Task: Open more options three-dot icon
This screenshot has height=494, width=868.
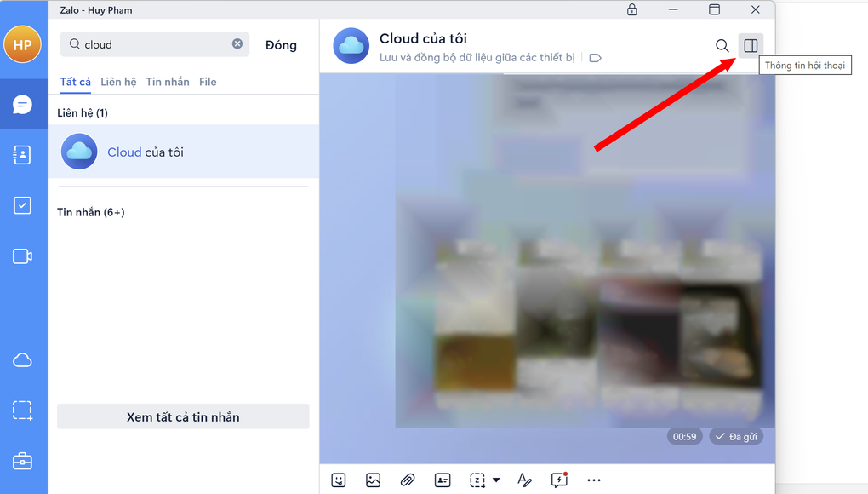Action: (x=594, y=480)
